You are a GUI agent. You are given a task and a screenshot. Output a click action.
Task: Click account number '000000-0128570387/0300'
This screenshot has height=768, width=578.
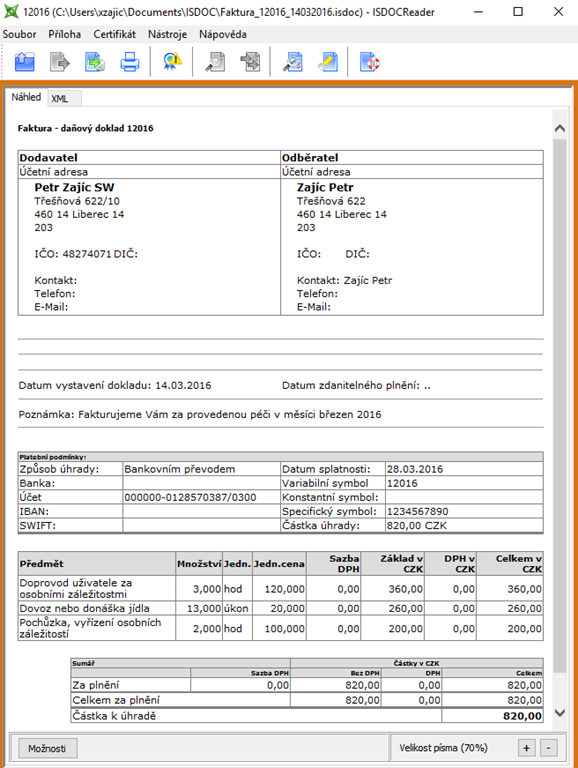pyautogui.click(x=190, y=498)
